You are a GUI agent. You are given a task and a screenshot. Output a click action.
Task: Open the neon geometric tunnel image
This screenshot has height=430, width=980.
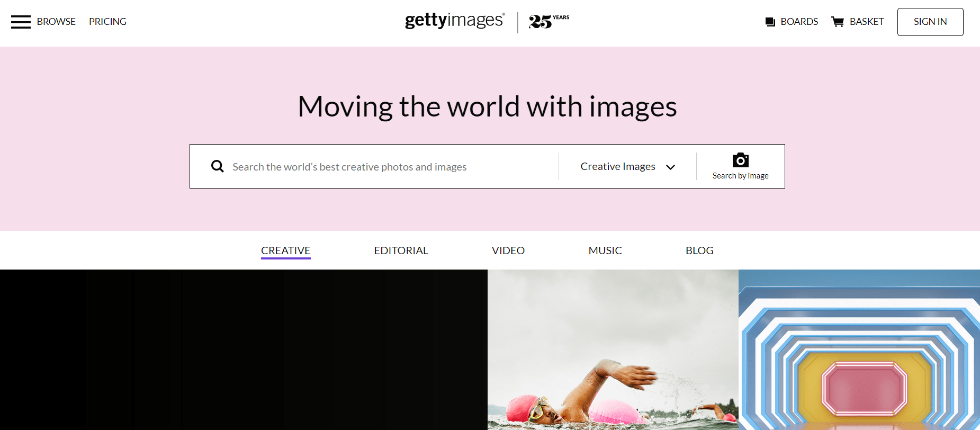click(x=859, y=350)
